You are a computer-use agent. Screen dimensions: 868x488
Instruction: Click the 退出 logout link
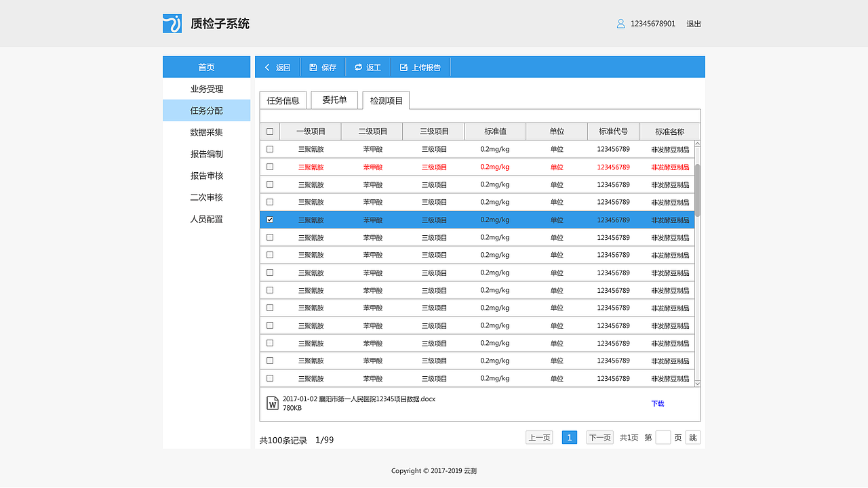point(694,23)
